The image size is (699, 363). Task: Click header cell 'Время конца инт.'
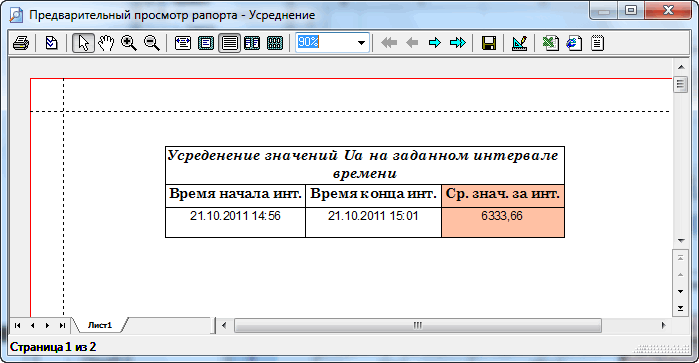[373, 196]
